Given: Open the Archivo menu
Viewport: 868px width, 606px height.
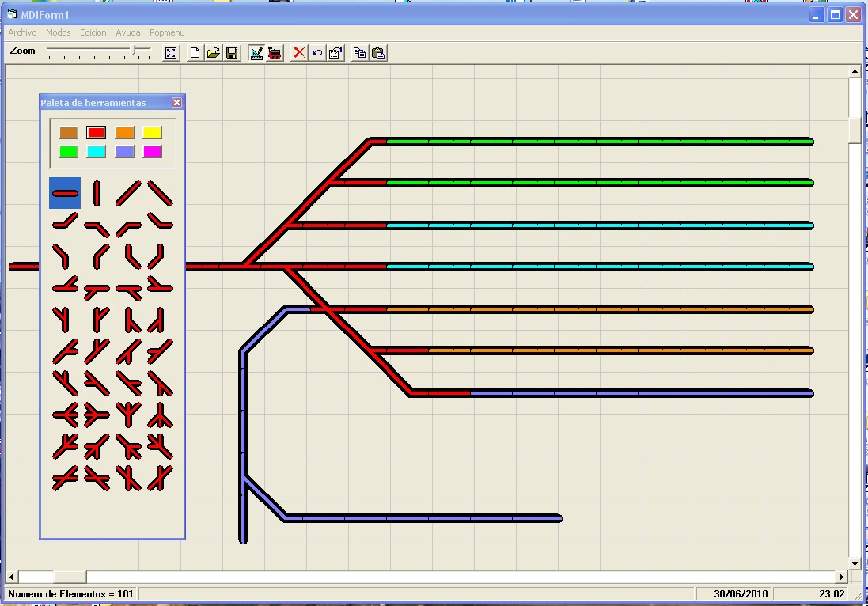Looking at the screenshot, I should click(x=21, y=32).
